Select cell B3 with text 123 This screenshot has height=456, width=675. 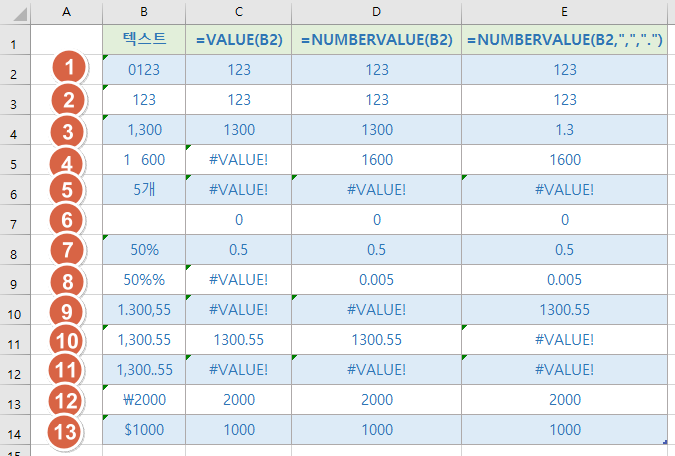[144, 100]
